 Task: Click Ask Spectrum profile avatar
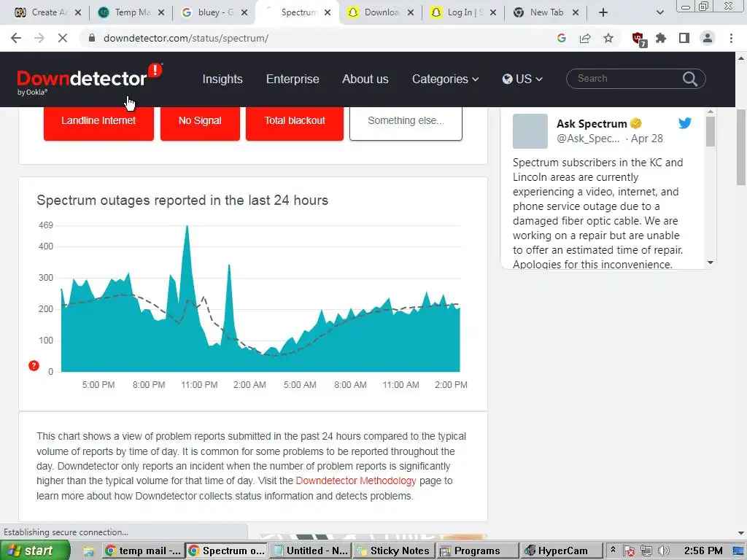click(x=530, y=131)
